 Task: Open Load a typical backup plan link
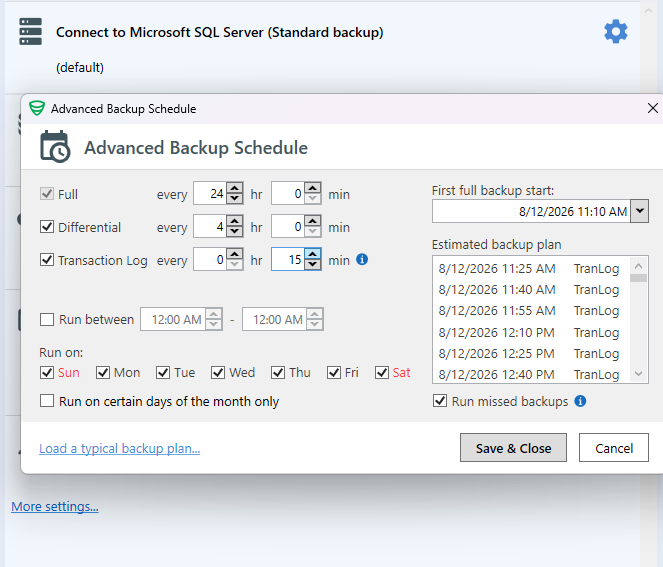coord(120,448)
